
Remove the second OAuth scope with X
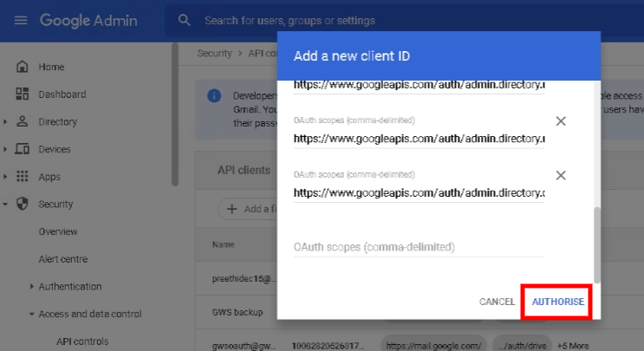pyautogui.click(x=561, y=121)
